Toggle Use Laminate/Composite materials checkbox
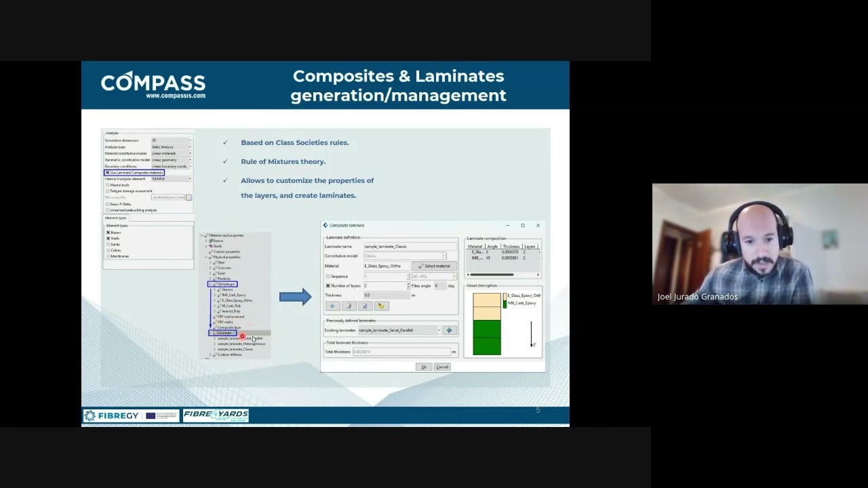868x488 pixels. click(107, 173)
